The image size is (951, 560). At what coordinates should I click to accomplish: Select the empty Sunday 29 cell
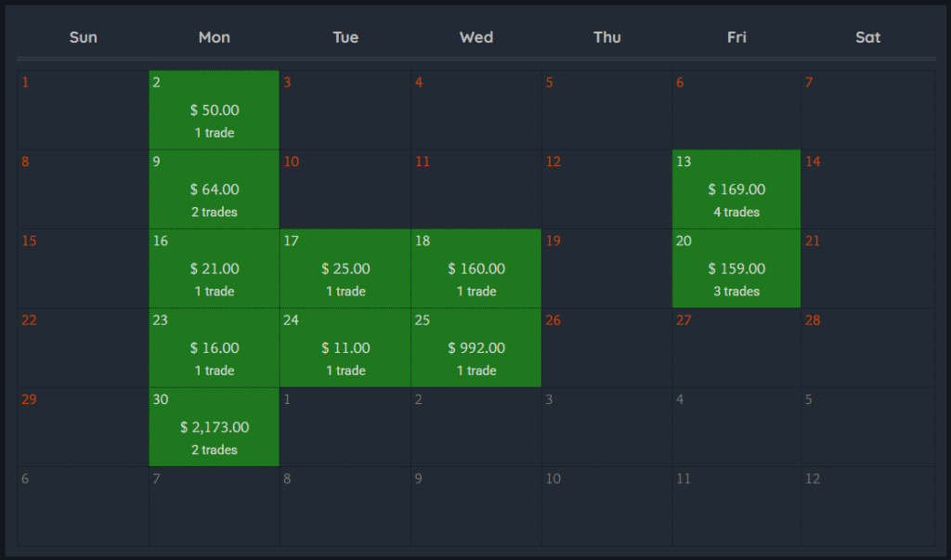pyautogui.click(x=83, y=427)
